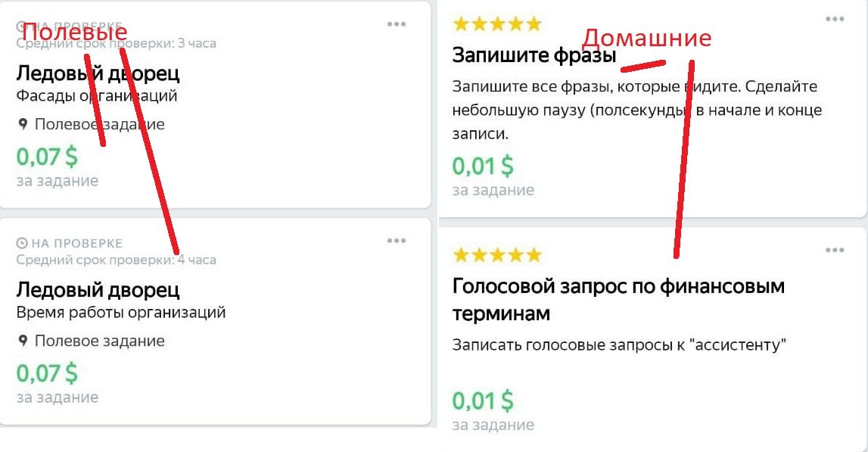Click the clock icon next to the first НА ПРОВЕРКЕ status

pos(20,23)
